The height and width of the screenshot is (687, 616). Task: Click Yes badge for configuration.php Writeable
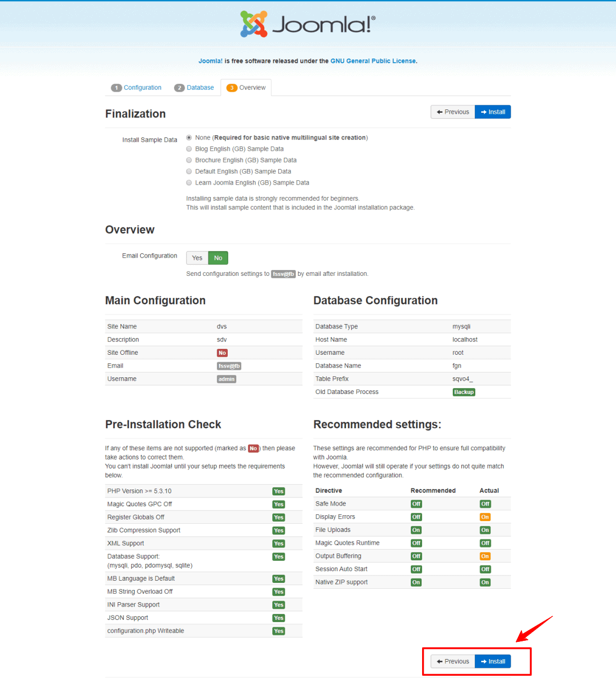279,631
